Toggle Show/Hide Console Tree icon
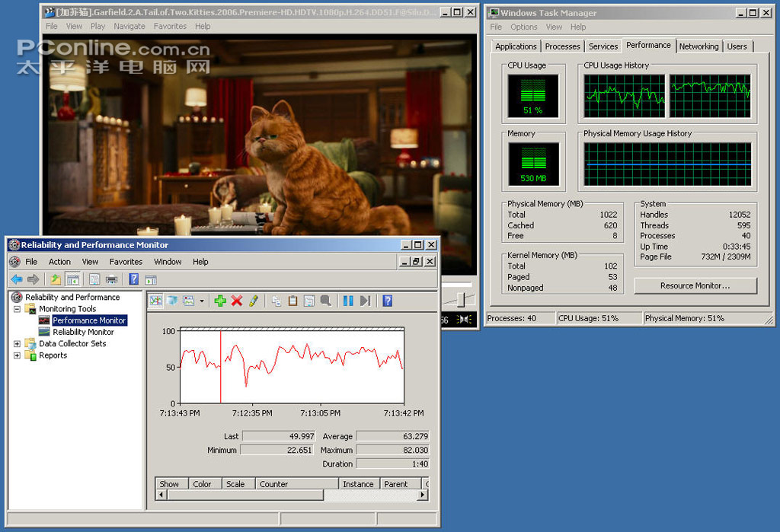Viewport: 780px width, 532px height. (x=73, y=279)
